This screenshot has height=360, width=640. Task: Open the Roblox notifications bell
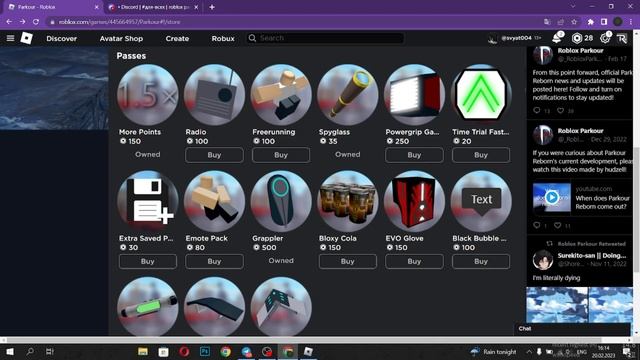(557, 38)
